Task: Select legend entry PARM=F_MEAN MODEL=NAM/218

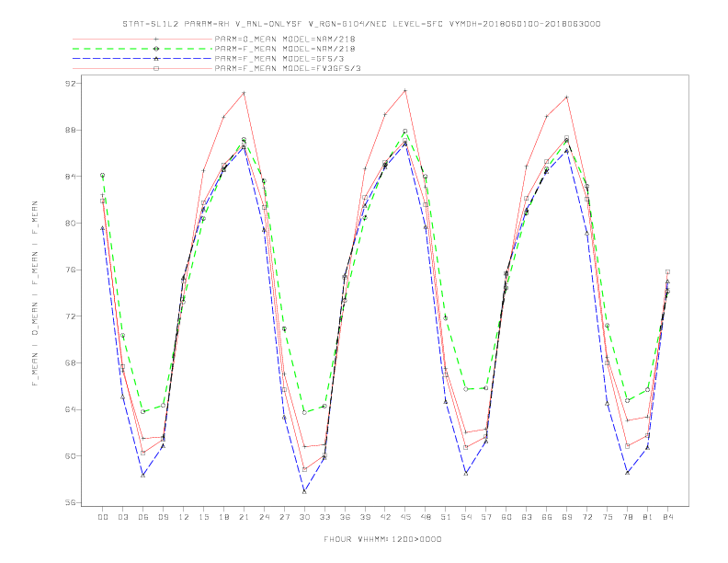Action: (285, 49)
